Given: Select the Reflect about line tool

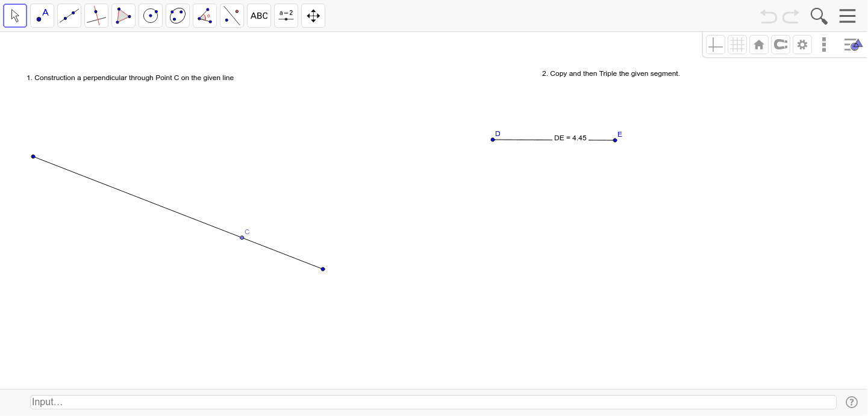Looking at the screenshot, I should 232,16.
